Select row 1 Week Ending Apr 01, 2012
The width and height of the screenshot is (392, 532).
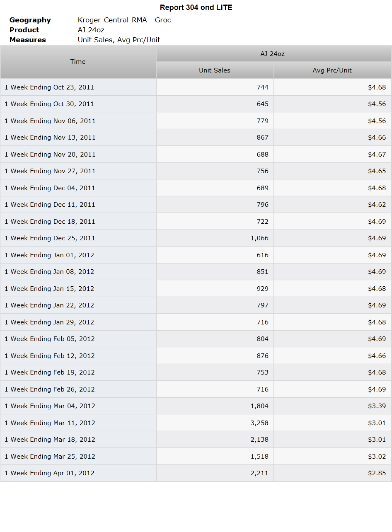pyautogui.click(x=196, y=473)
